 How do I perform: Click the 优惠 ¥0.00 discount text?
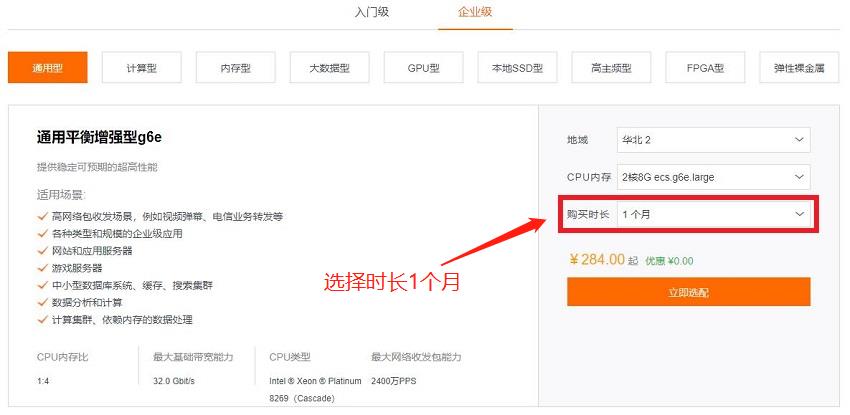point(669,261)
